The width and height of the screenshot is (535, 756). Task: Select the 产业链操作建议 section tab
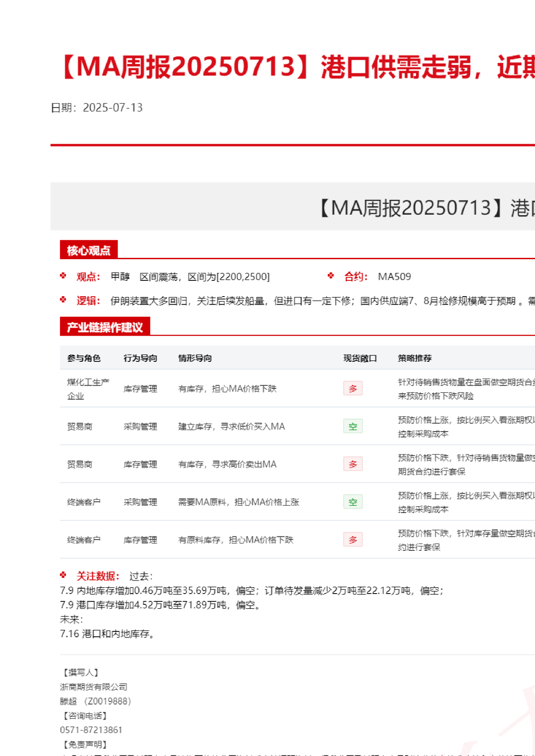pos(105,327)
